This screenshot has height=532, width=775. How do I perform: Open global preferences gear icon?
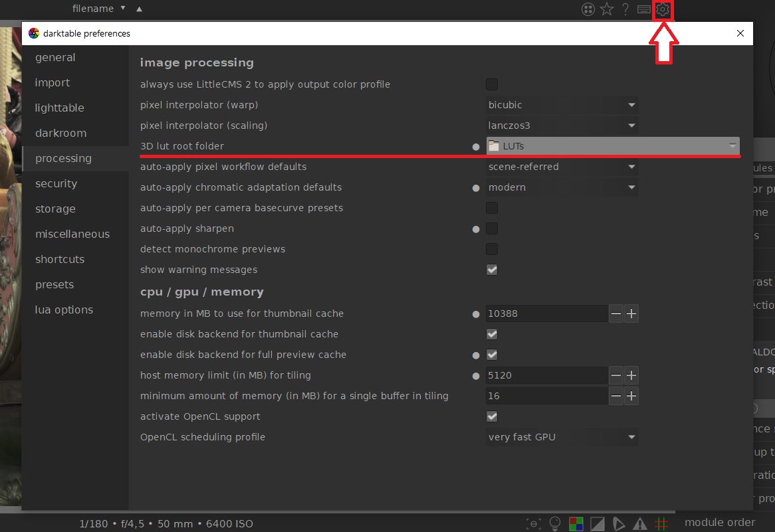pos(663,9)
